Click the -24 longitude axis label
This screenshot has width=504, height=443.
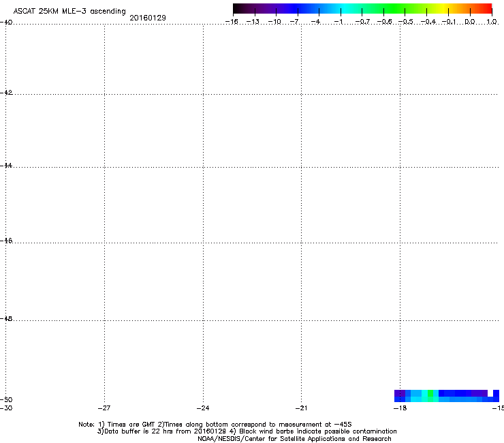point(203,408)
